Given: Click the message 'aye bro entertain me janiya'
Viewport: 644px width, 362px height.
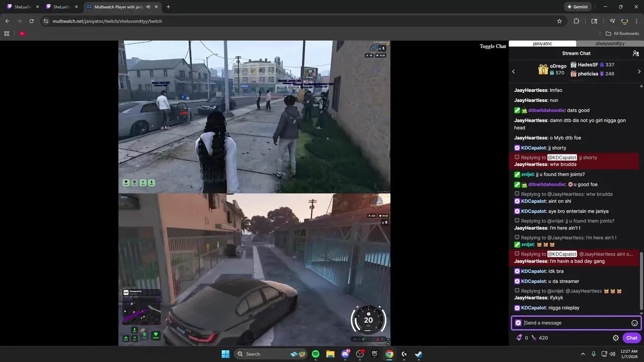Looking at the screenshot, I should 578,211.
